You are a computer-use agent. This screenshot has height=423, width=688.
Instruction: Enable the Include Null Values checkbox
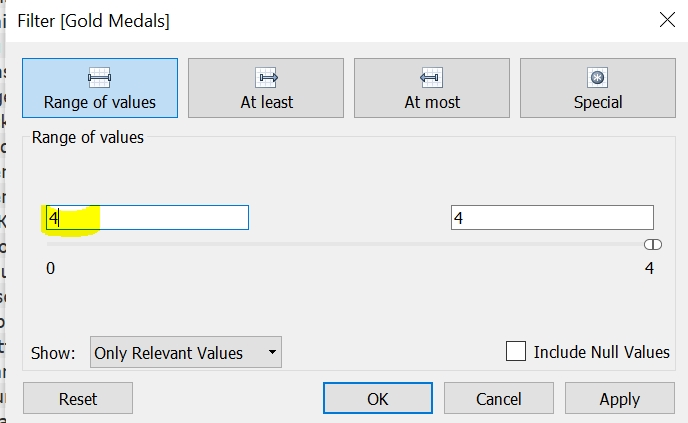[x=516, y=352]
